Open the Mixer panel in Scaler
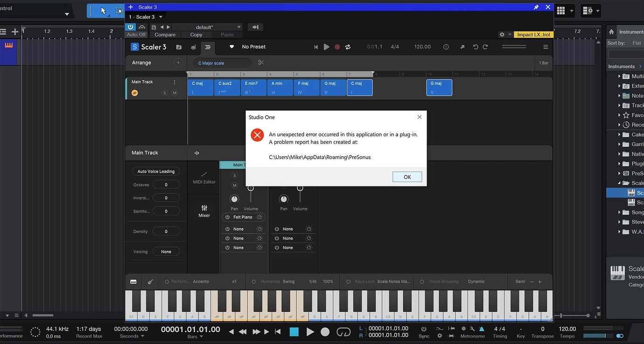The image size is (644, 344). pos(204,212)
